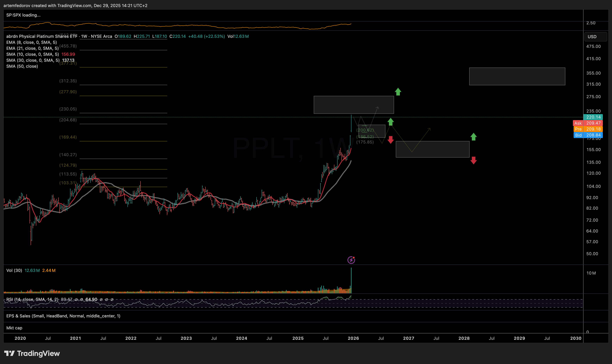The width and height of the screenshot is (612, 364).
Task: Click the SP:SPX loading... label
Action: coord(23,15)
